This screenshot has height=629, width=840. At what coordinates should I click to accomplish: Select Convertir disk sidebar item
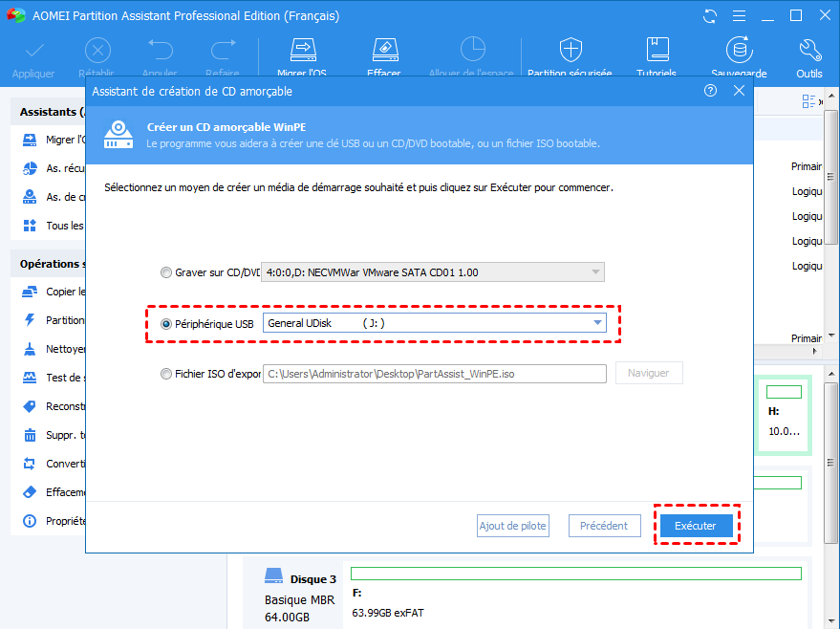54,464
